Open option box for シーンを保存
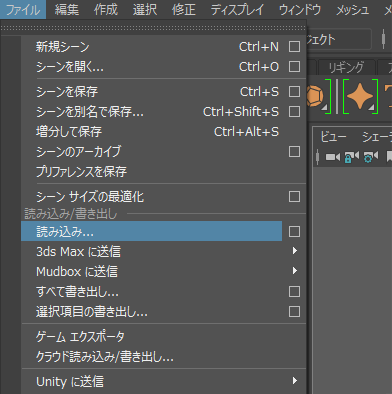This screenshot has width=392, height=394. click(x=294, y=92)
